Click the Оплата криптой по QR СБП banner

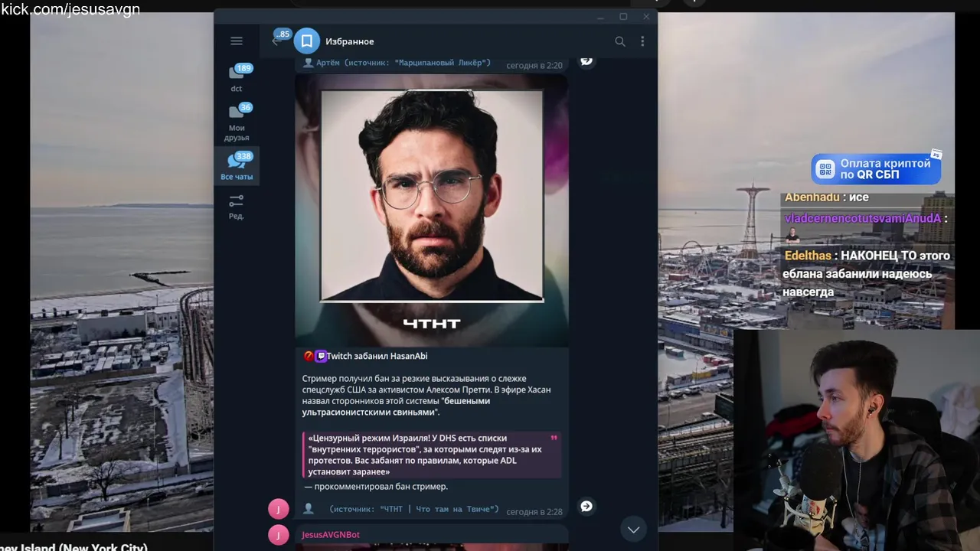coord(876,169)
